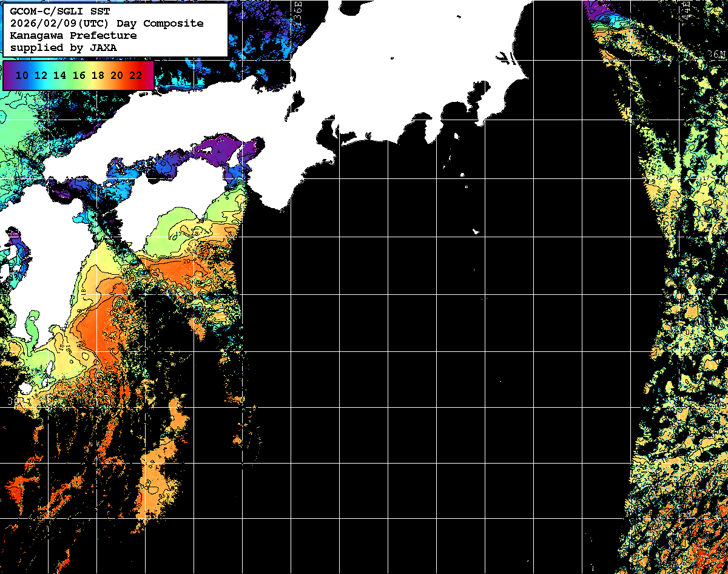The image size is (728, 574).
Task: Click the tiny white island in open ocean
Action: [476, 231]
